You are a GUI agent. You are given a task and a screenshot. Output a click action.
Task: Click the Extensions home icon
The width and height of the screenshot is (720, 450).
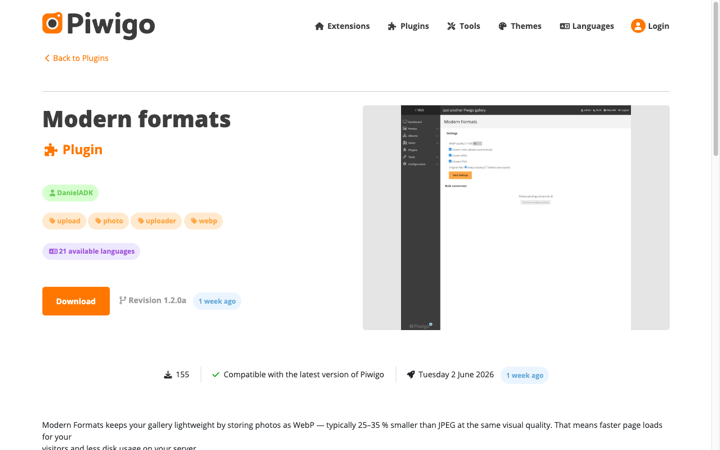coord(319,26)
